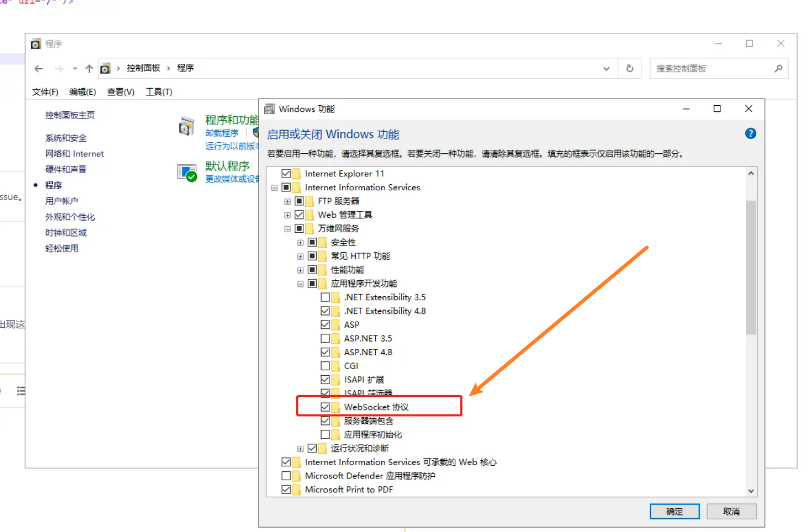Screen dimensions: 808x532
Task: Click the refresh button beside address bar
Action: [x=630, y=69]
